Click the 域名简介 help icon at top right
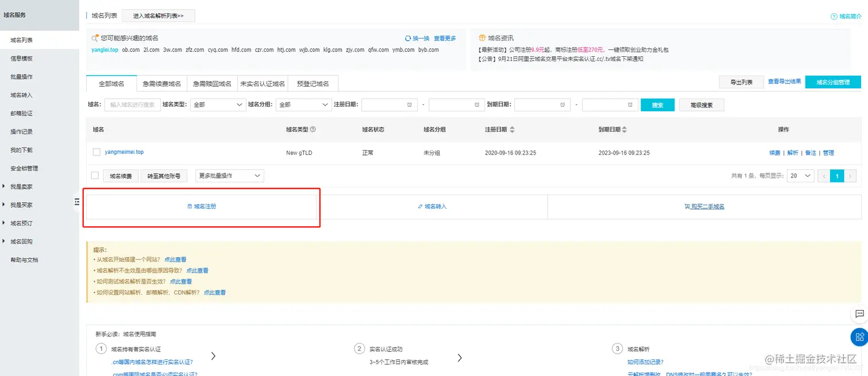Screen dimensions: 868x376 pyautogui.click(x=834, y=16)
